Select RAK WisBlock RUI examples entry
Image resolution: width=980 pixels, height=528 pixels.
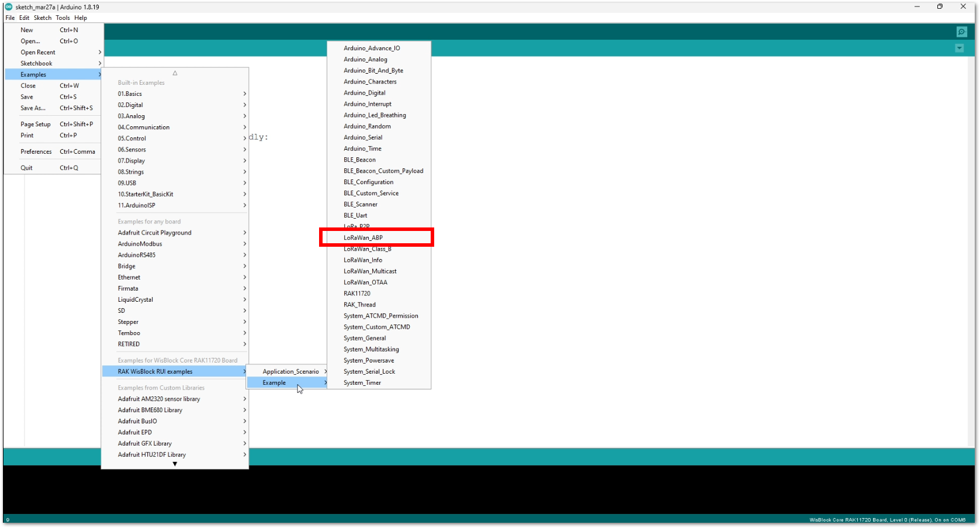tap(175, 371)
